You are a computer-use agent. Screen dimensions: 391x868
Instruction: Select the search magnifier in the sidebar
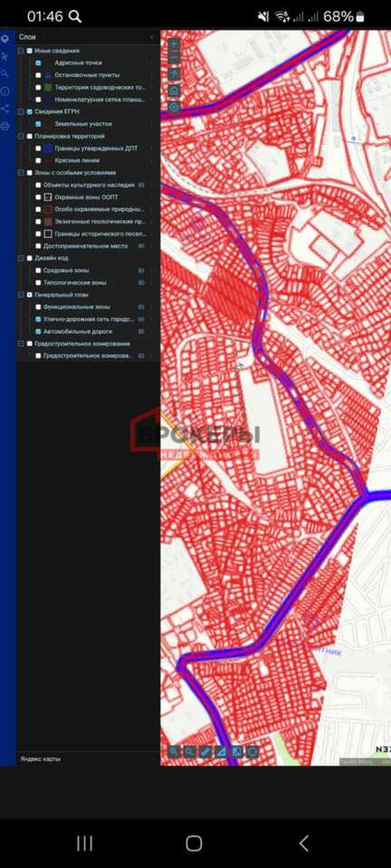click(5, 73)
